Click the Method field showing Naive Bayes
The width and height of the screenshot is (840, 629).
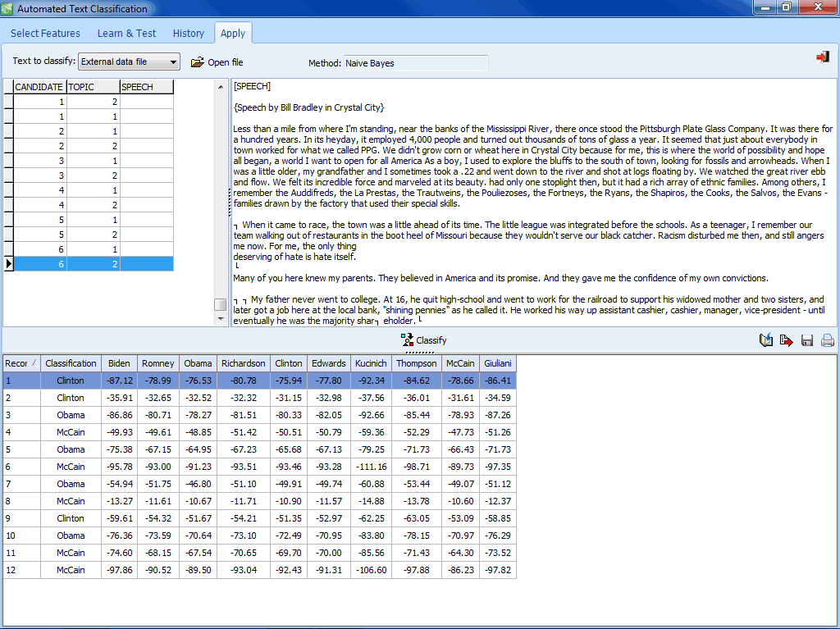point(415,63)
